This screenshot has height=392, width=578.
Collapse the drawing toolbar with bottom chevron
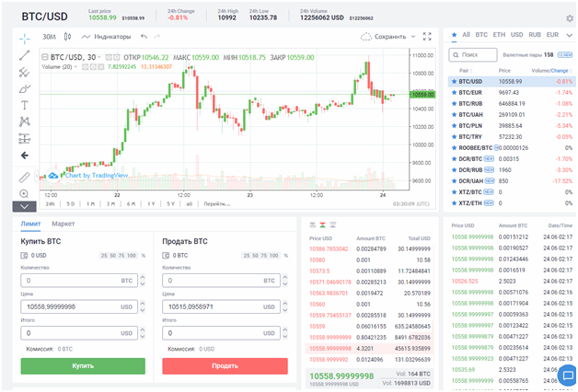tap(24, 207)
